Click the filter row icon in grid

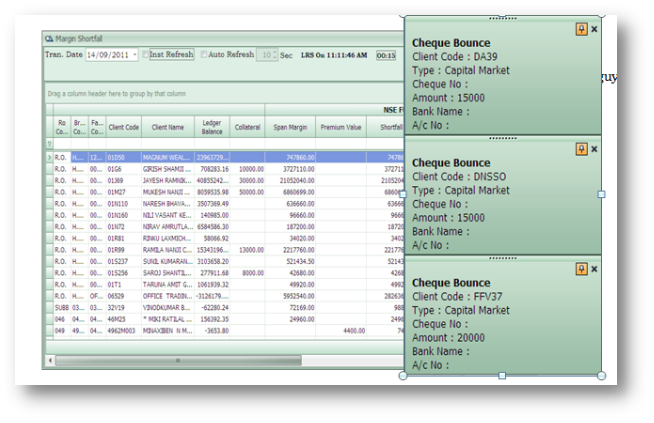pos(50,144)
